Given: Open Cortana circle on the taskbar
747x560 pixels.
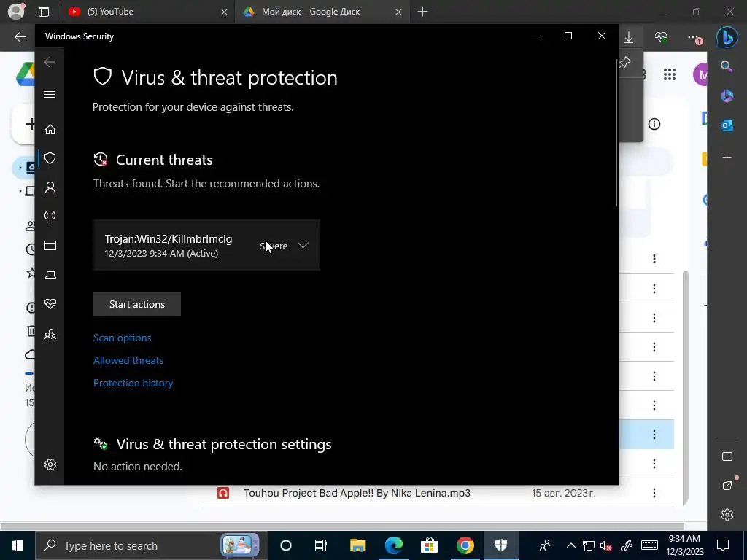Looking at the screenshot, I should pyautogui.click(x=285, y=545).
